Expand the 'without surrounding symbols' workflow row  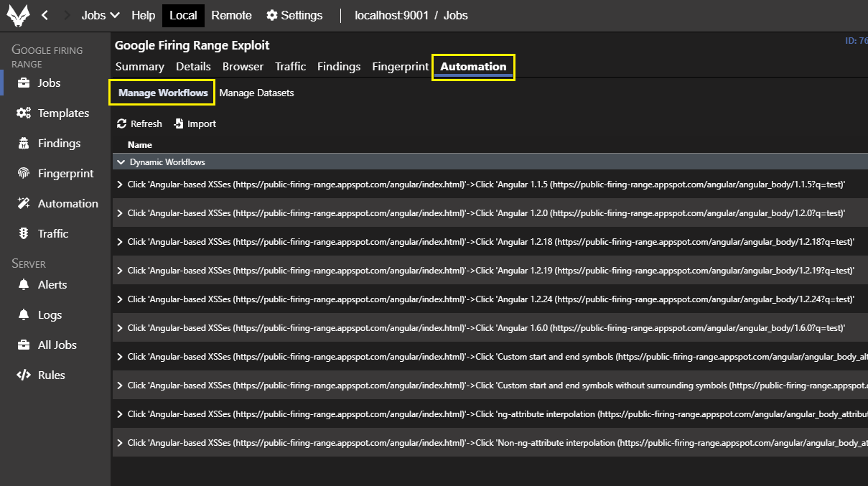click(x=120, y=385)
